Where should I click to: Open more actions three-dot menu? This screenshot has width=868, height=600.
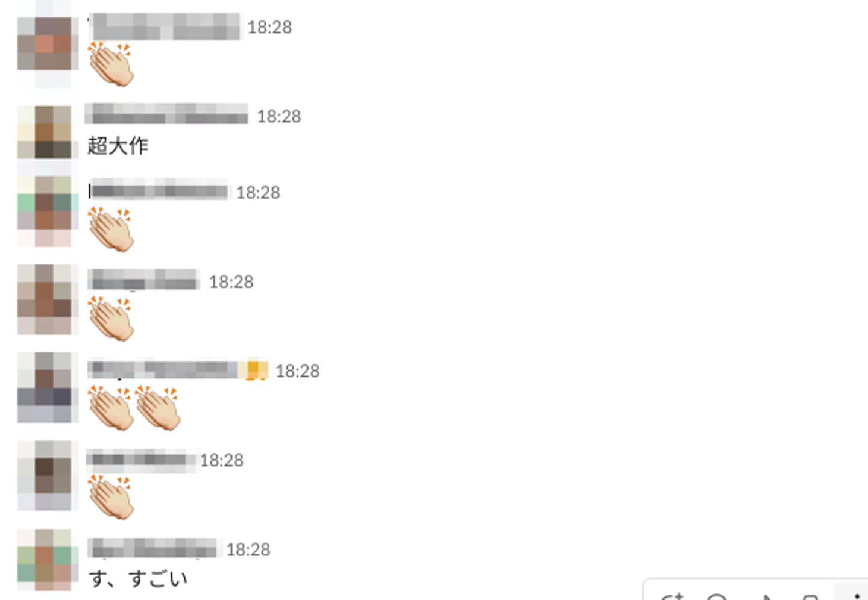(x=856, y=596)
